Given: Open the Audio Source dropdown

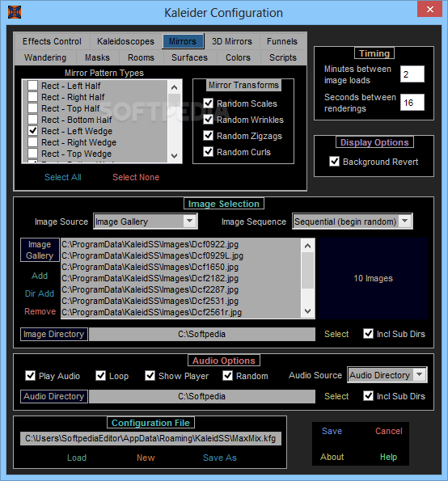Looking at the screenshot, I should tap(387, 375).
